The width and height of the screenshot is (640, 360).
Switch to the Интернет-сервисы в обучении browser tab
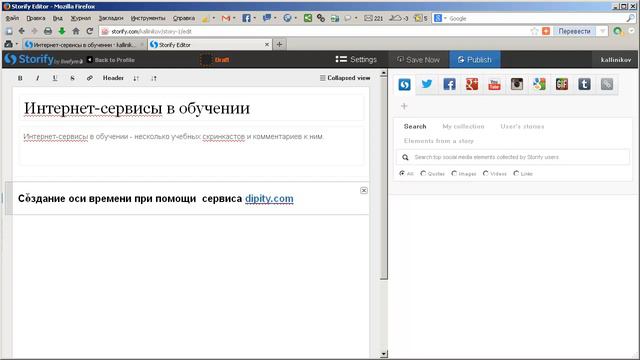(x=84, y=44)
